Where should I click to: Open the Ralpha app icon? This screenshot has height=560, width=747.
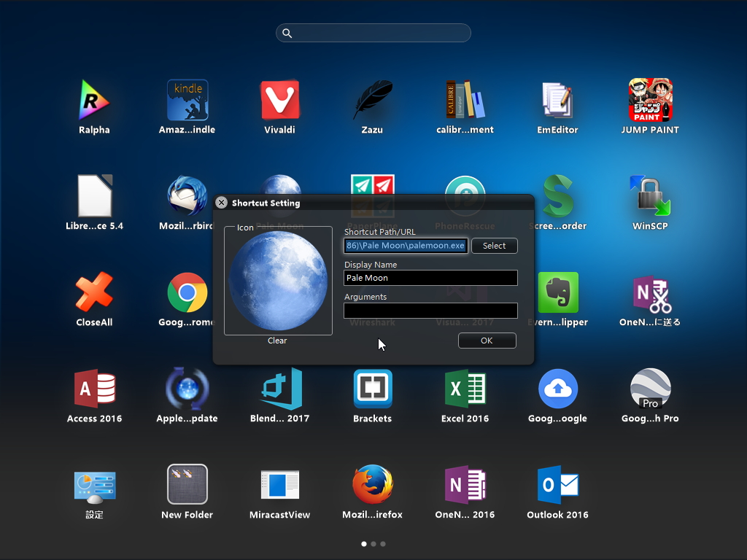(94, 100)
